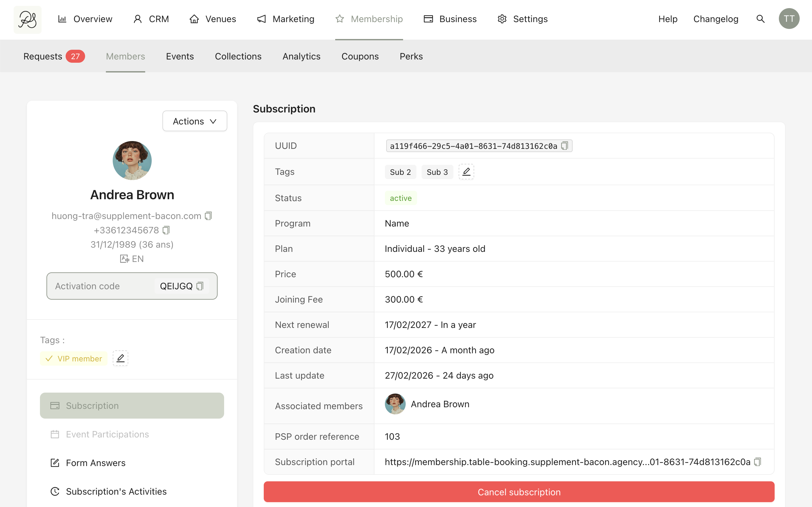This screenshot has width=812, height=507.
Task: Copy the subscription portal URL
Action: coord(757,462)
